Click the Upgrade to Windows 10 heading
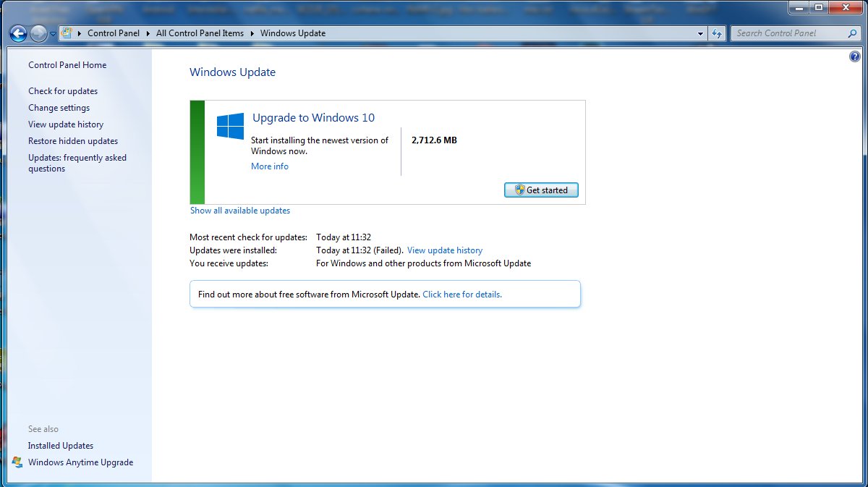 coord(313,118)
